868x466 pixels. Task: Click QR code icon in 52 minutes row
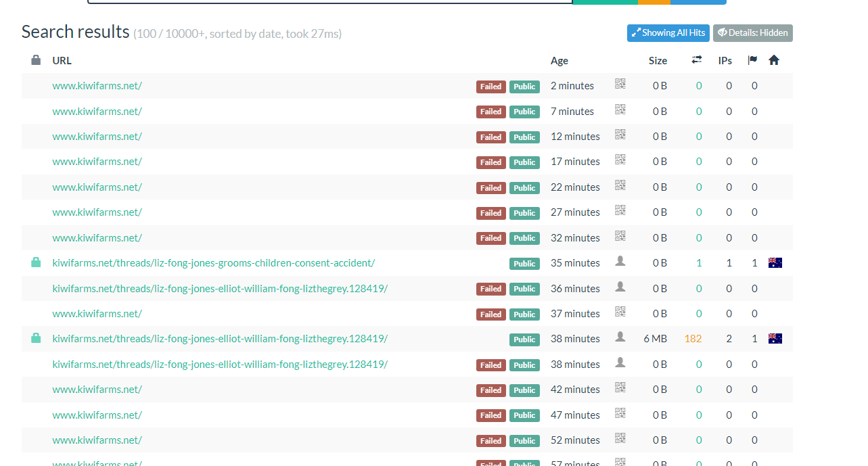(x=620, y=438)
